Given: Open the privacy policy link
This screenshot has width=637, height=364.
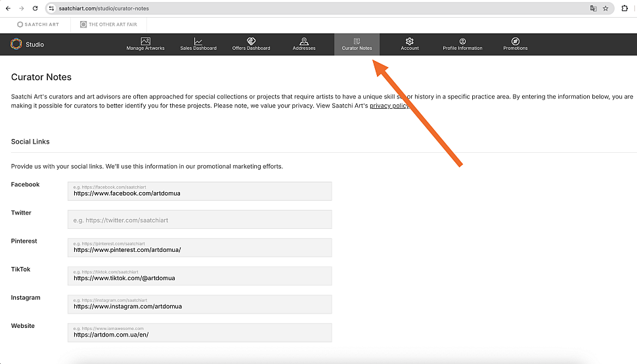Looking at the screenshot, I should coord(389,106).
